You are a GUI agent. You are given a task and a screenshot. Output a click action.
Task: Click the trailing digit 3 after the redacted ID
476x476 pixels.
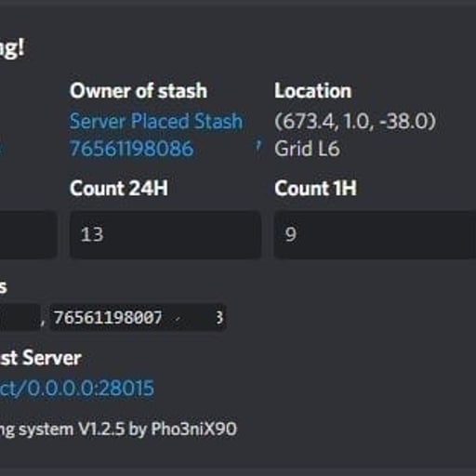219,318
